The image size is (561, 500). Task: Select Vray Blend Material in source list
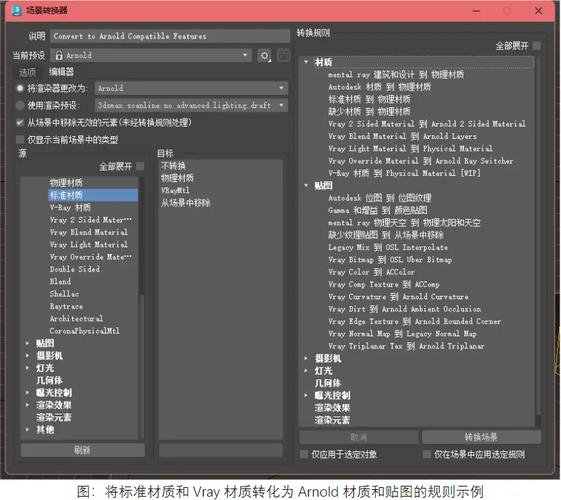click(89, 232)
